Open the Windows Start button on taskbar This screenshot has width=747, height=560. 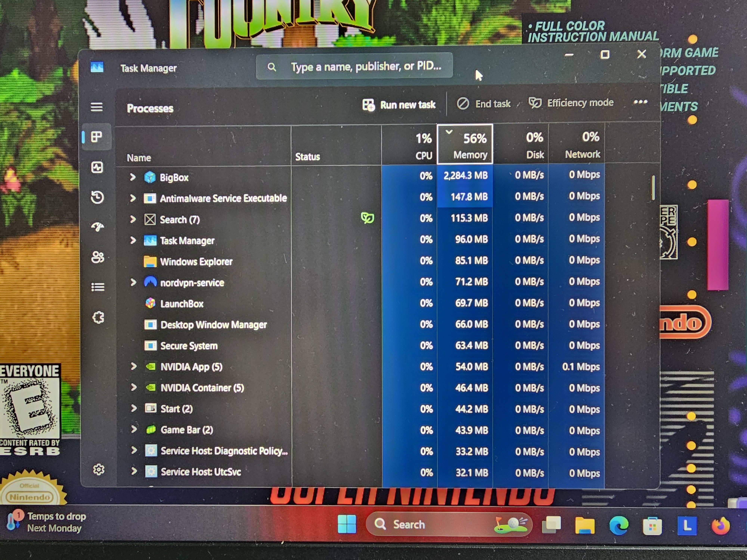point(347,524)
